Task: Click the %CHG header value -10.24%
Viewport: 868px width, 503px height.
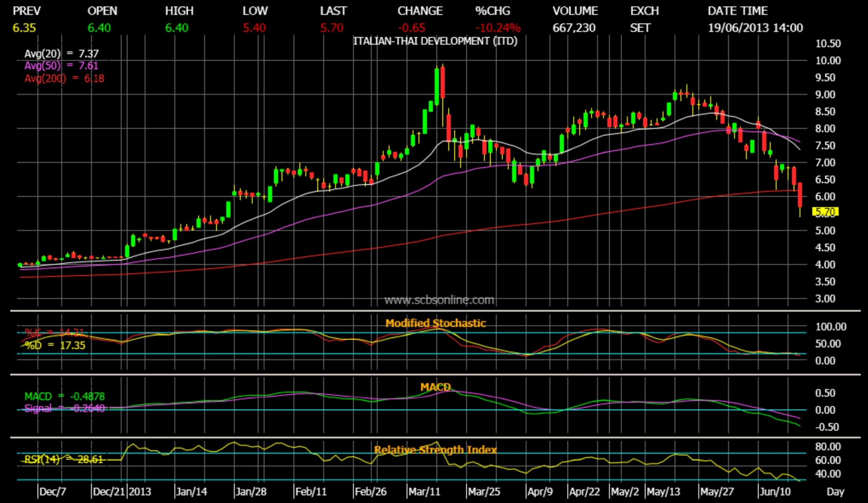Action: [498, 28]
